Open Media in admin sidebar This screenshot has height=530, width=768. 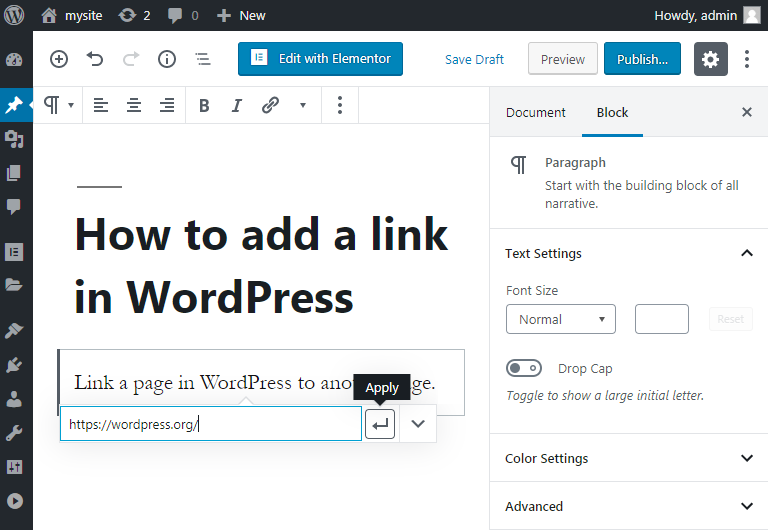click(x=14, y=139)
